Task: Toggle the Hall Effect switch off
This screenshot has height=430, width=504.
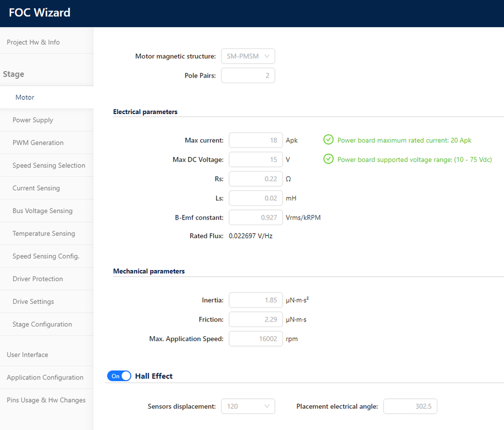Action: [x=119, y=376]
